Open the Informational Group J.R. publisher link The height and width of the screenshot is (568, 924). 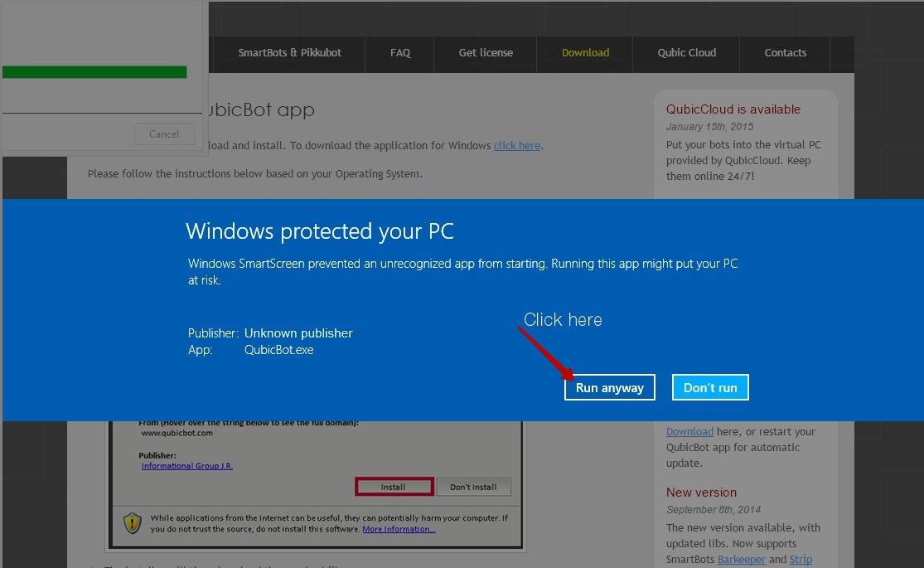186,466
